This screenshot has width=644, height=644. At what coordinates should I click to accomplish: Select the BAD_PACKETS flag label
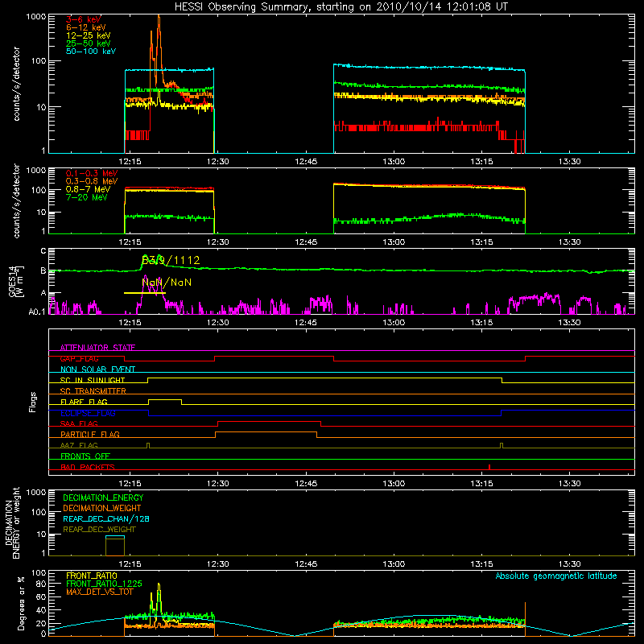coord(88,467)
